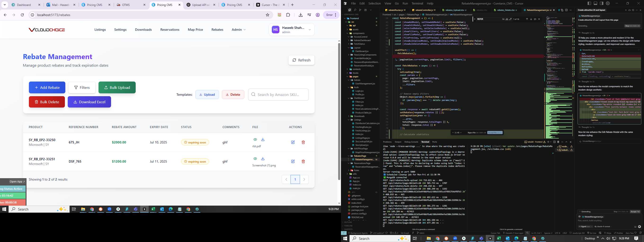
Task: Start a new chat with the plus icon
Action: [626, 10]
